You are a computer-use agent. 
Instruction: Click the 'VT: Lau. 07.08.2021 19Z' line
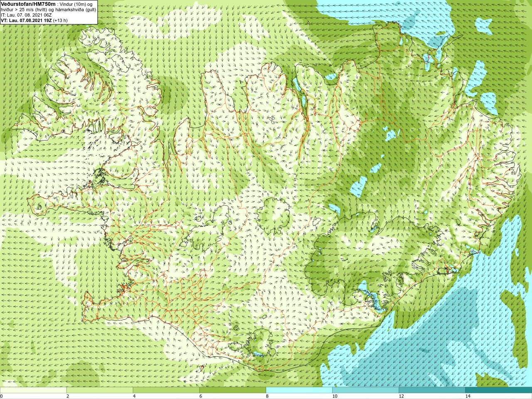[26, 20]
